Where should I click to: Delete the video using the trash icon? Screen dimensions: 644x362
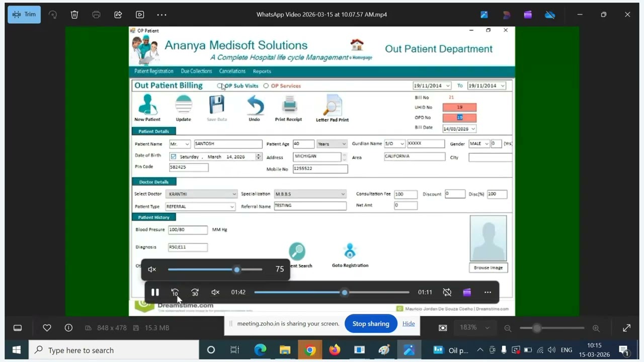tap(74, 15)
